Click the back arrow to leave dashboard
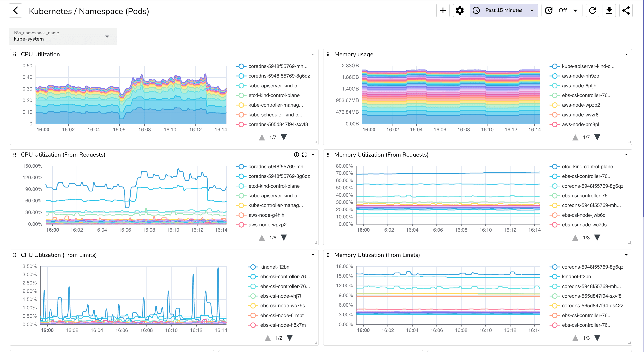This screenshot has width=644, height=352. click(x=15, y=10)
